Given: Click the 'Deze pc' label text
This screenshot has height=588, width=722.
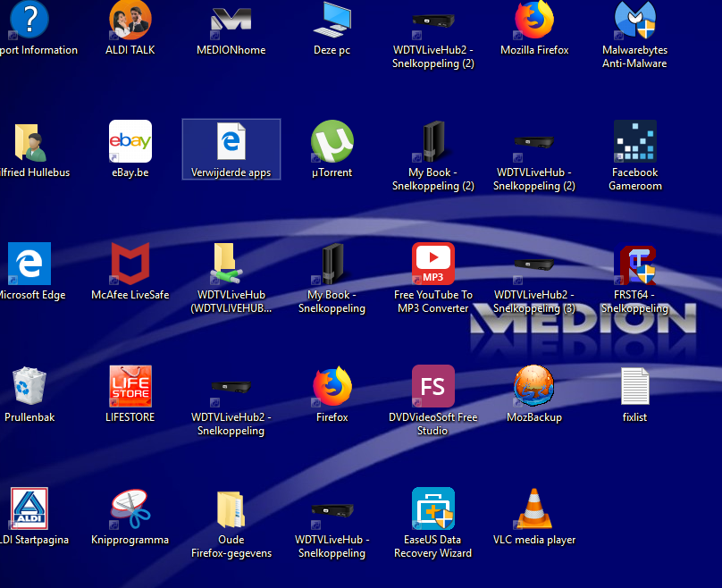Looking at the screenshot, I should [332, 50].
